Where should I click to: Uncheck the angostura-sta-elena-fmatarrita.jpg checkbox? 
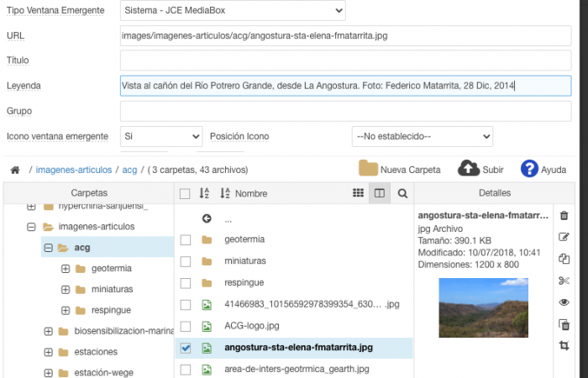coord(186,348)
